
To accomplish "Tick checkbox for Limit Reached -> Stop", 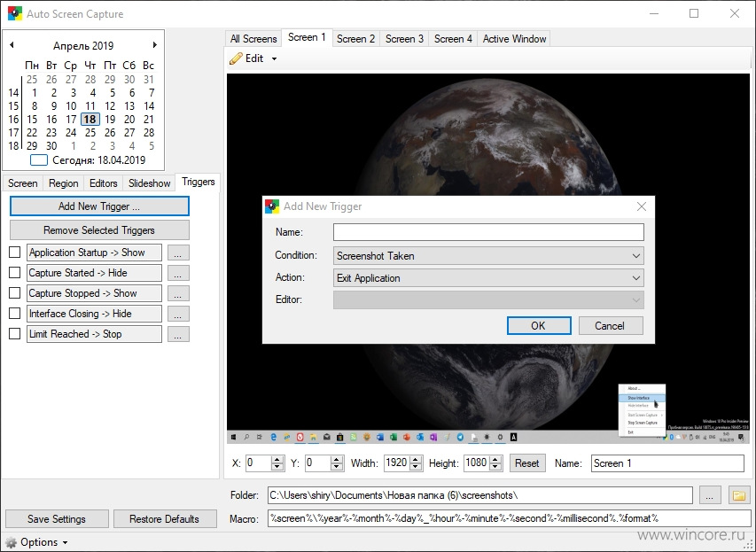I will [15, 333].
